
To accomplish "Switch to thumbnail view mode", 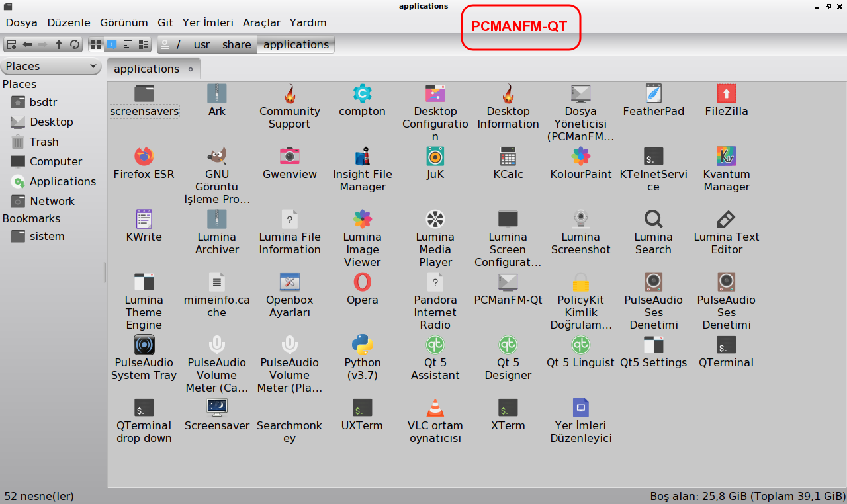I will (x=112, y=44).
